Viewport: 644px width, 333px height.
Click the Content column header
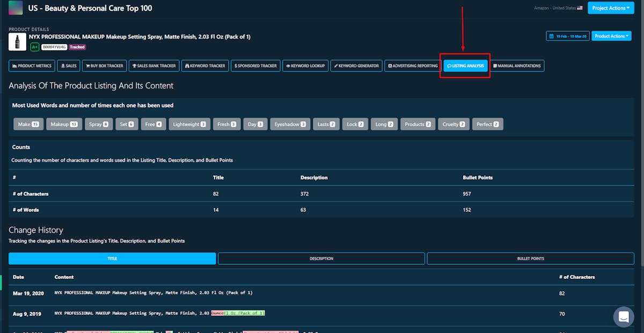[64, 277]
